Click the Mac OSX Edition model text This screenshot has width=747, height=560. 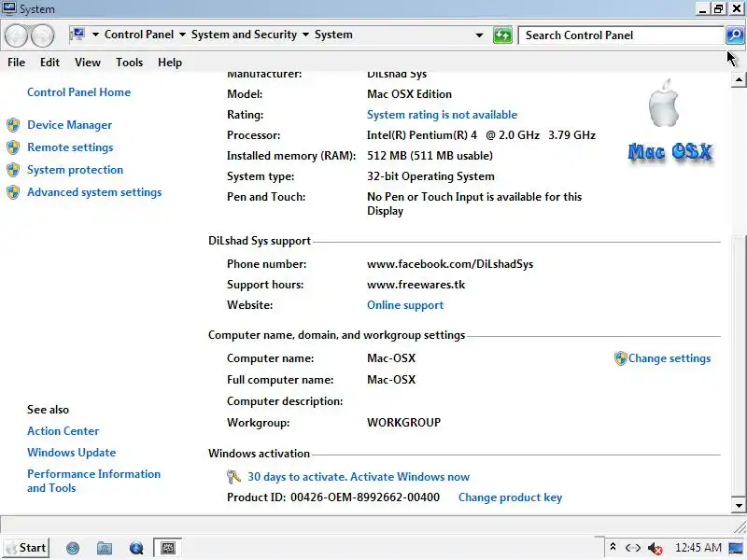click(x=409, y=94)
